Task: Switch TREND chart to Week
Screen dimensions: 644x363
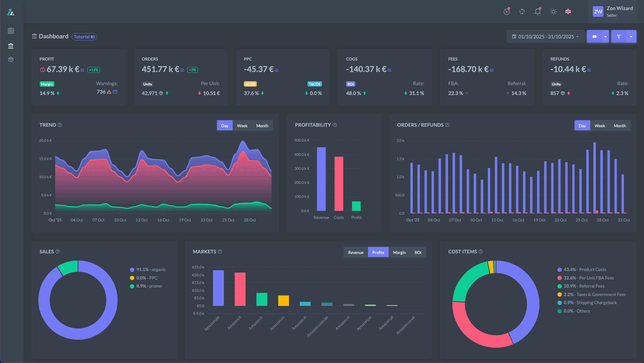Action: pyautogui.click(x=242, y=126)
